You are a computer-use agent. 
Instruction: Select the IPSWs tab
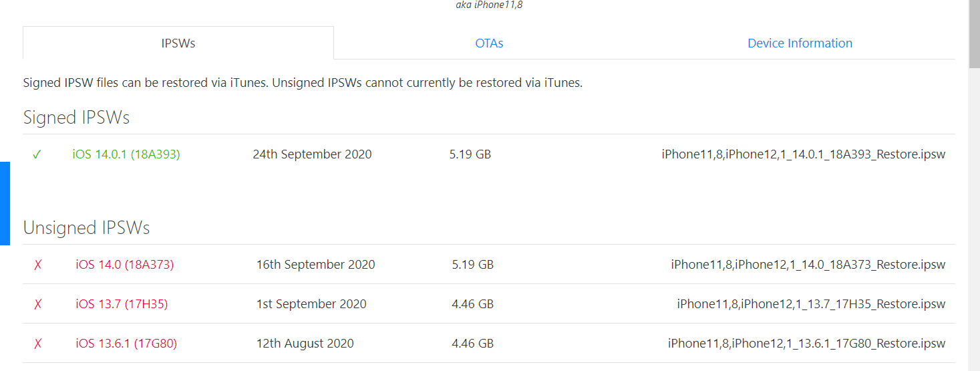178,43
